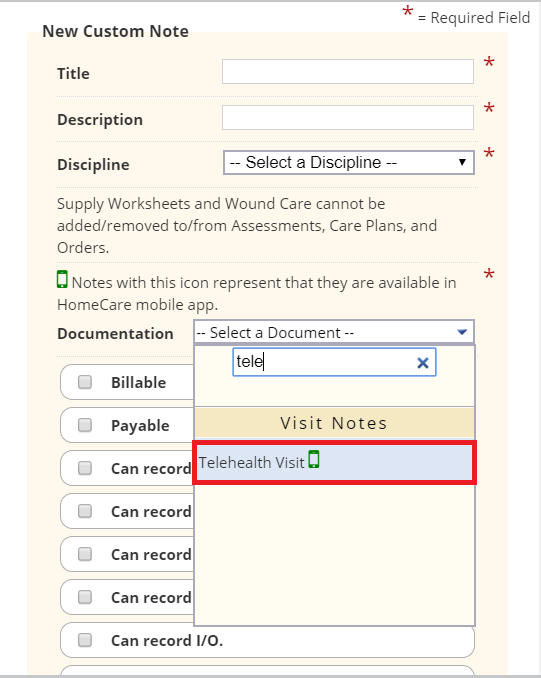
Task: Click the document search box containing tele
Action: (x=334, y=362)
